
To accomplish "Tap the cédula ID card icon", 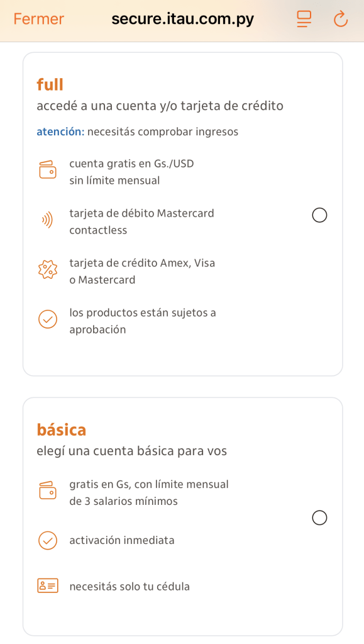I will pos(48,584).
